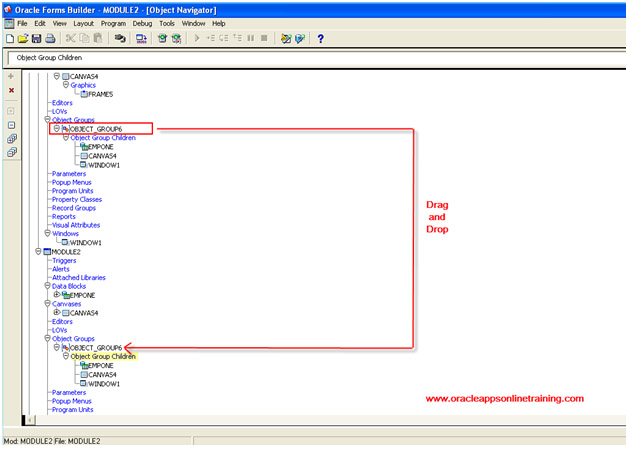Click the Step Out debug icon
Image resolution: width=627 pixels, height=449 pixels.
tap(238, 39)
